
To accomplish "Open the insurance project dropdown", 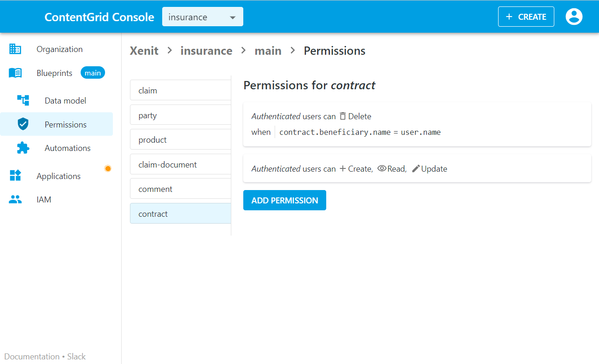I will click(x=202, y=17).
